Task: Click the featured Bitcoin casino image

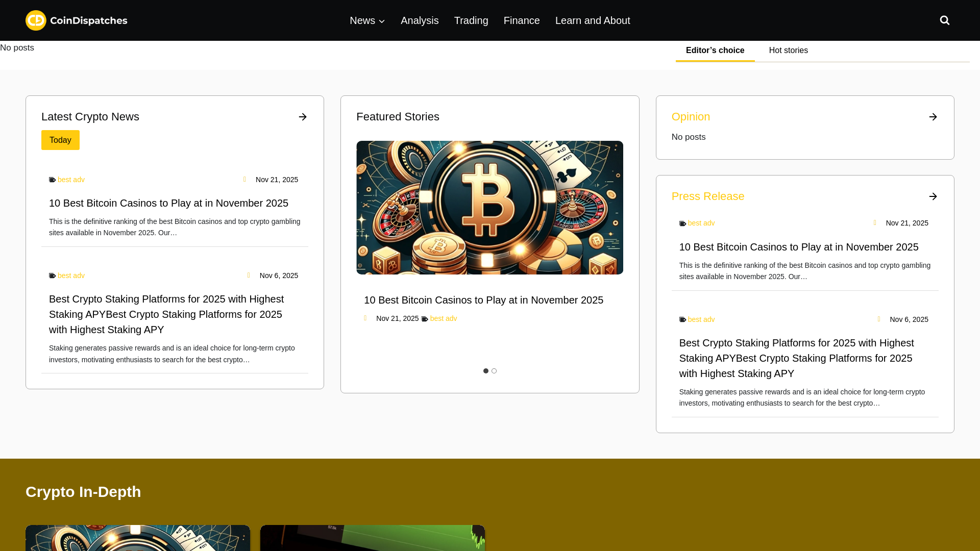Action: tap(489, 208)
